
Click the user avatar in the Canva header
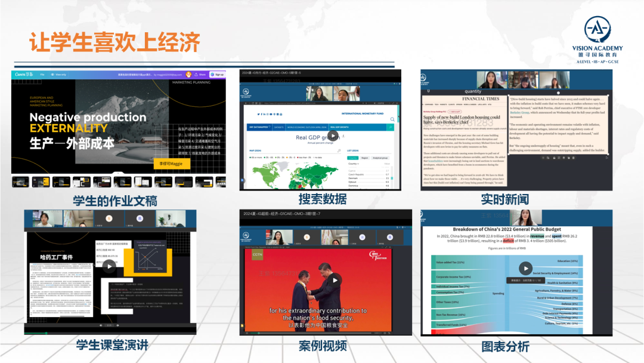188,75
